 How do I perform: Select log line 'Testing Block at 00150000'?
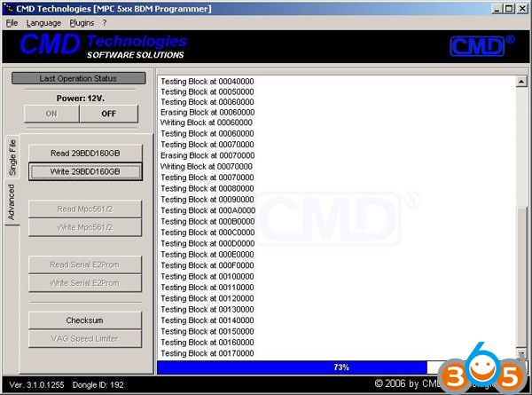coord(207,331)
